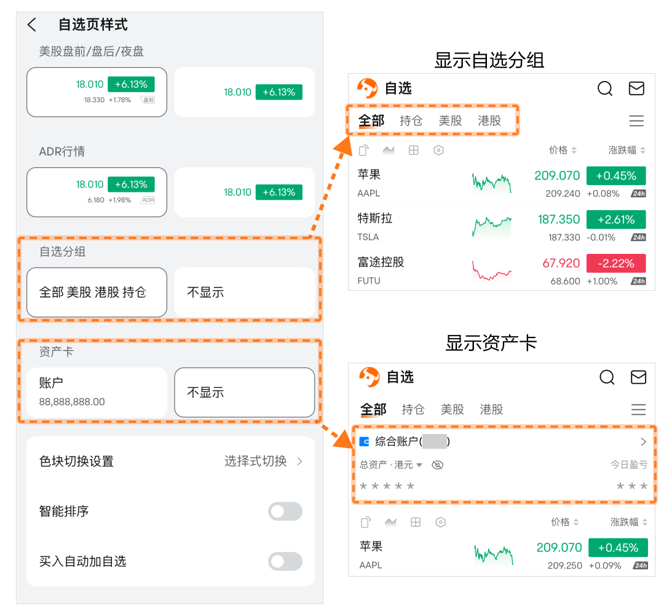This screenshot has width=672, height=616.
Task: Toggle the eye icon next to 港元
Action: click(437, 465)
